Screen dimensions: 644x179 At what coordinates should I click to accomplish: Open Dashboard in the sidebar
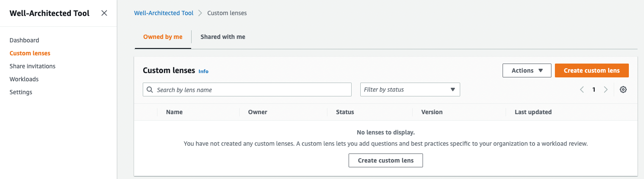coord(24,40)
